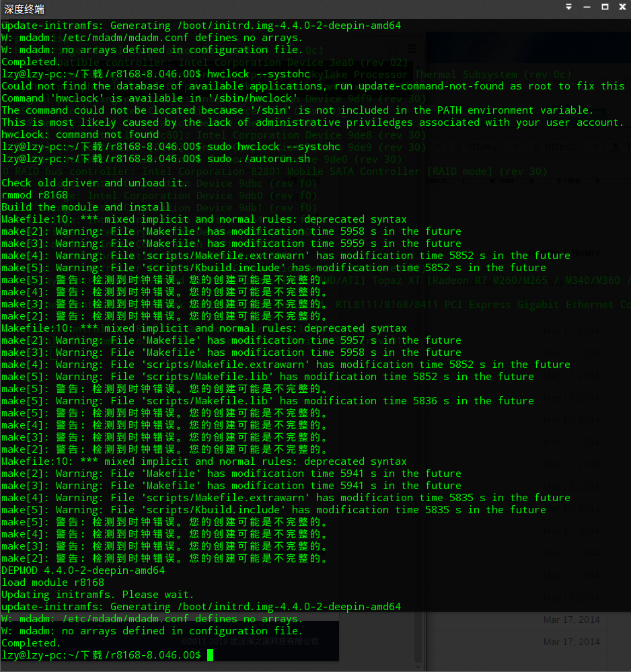Open the faint History button behind the terminal
Screen dimensions: 631x672
click(x=585, y=253)
